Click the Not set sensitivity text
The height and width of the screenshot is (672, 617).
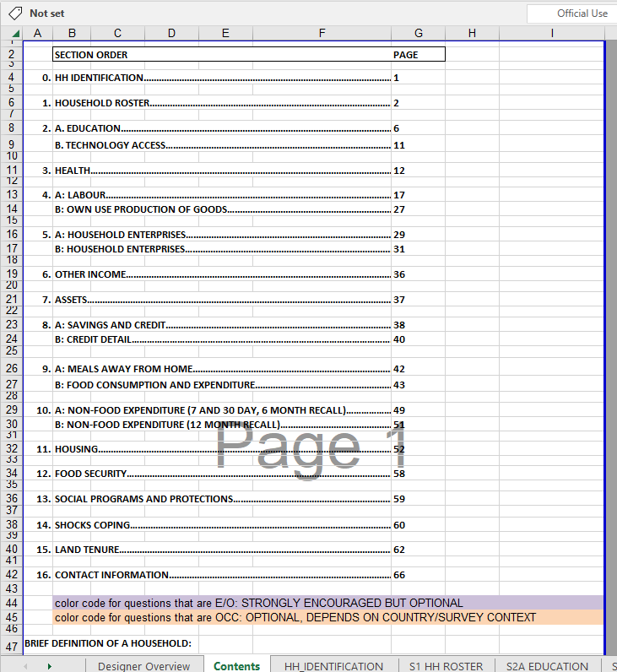[46, 14]
